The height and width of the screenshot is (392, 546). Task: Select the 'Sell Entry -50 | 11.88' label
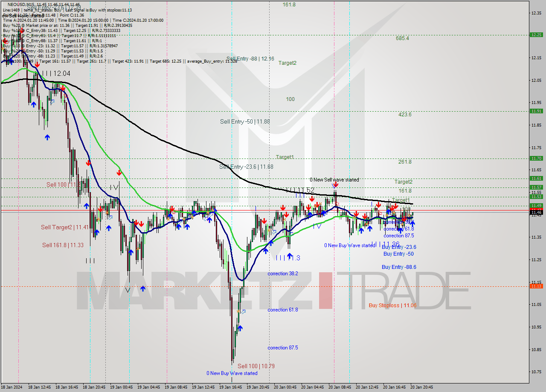pos(245,121)
